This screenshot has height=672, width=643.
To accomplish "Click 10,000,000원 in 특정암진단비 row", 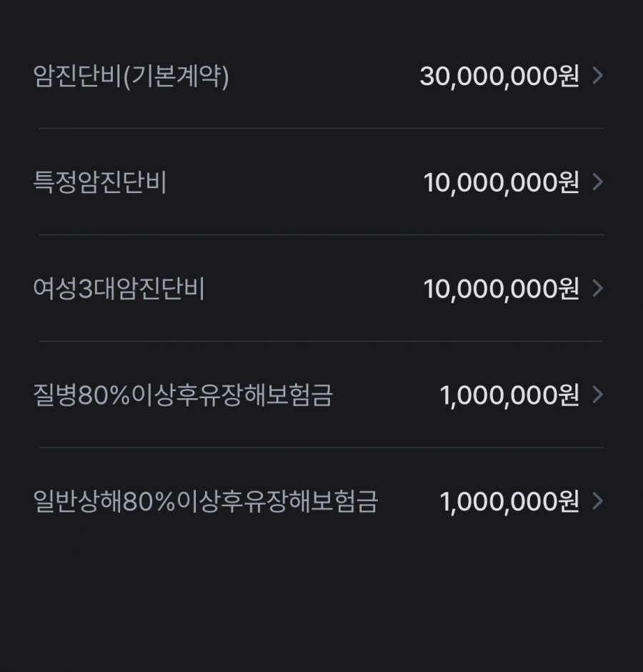I will [x=502, y=182].
